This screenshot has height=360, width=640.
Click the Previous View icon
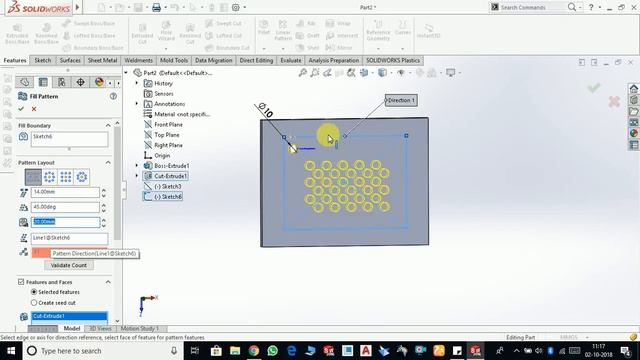click(327, 73)
